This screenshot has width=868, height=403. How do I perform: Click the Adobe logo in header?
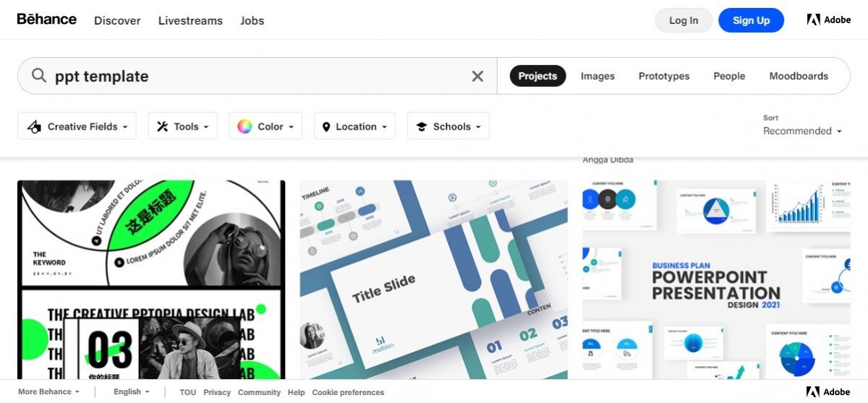pos(829,20)
